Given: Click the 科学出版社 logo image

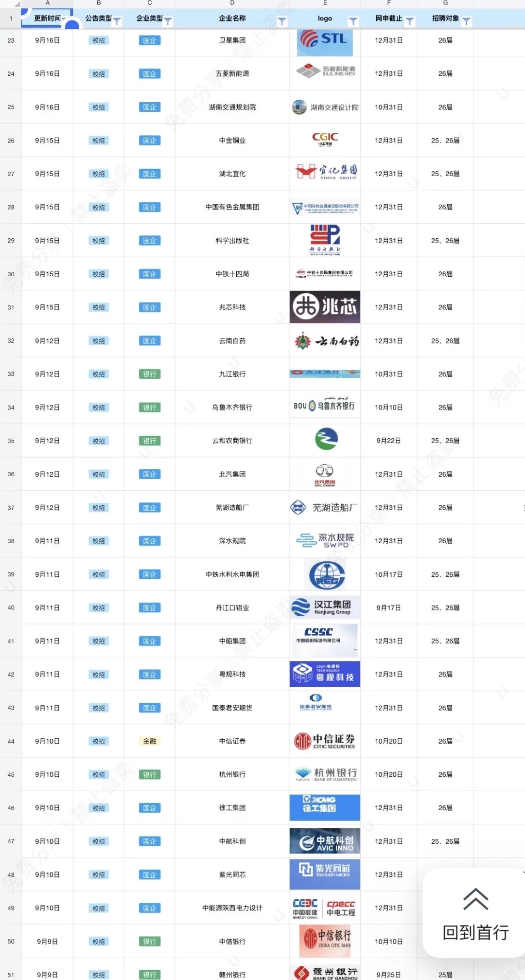Looking at the screenshot, I should point(325,240).
